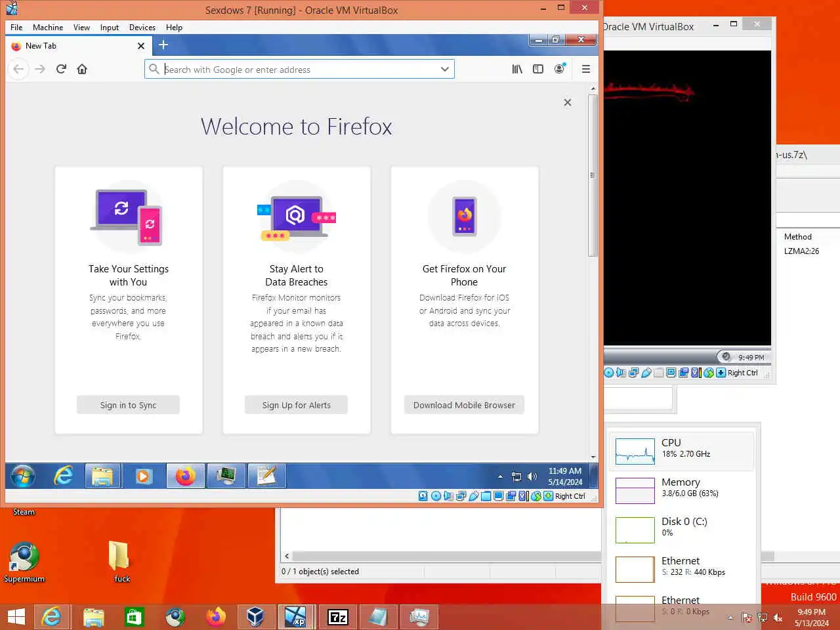The height and width of the screenshot is (630, 840).
Task: Click the front VM's leftmost status bar indicator
Action: (x=423, y=496)
